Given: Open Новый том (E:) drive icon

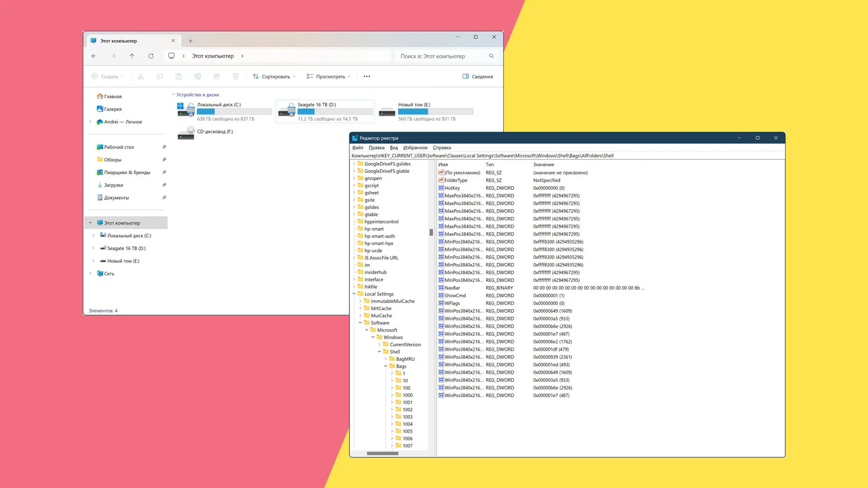Looking at the screenshot, I should (387, 111).
